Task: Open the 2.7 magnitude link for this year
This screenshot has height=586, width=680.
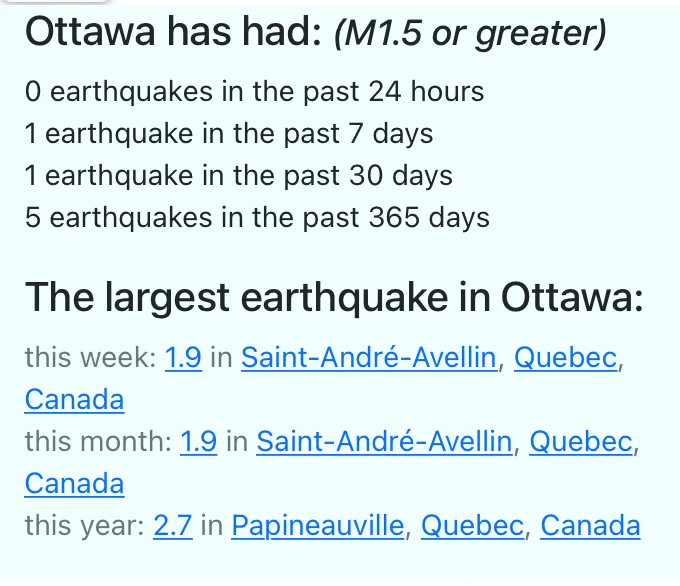Action: click(x=173, y=525)
